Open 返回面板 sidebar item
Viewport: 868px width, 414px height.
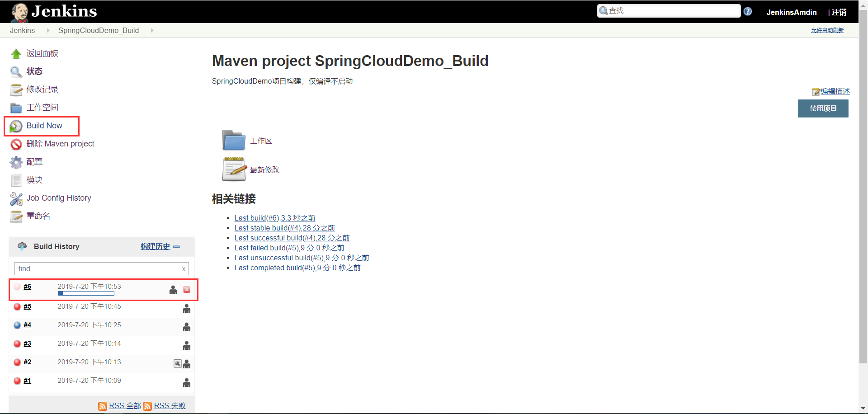pyautogui.click(x=42, y=53)
